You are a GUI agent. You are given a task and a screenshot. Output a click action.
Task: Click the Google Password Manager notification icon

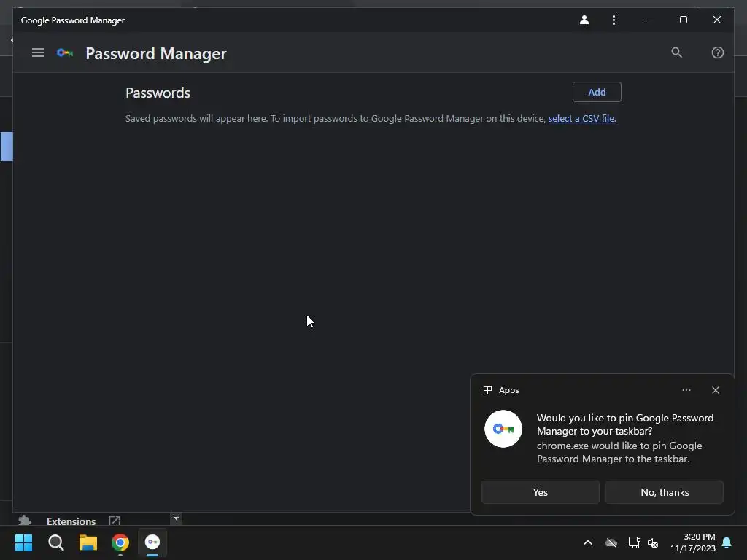click(x=503, y=429)
